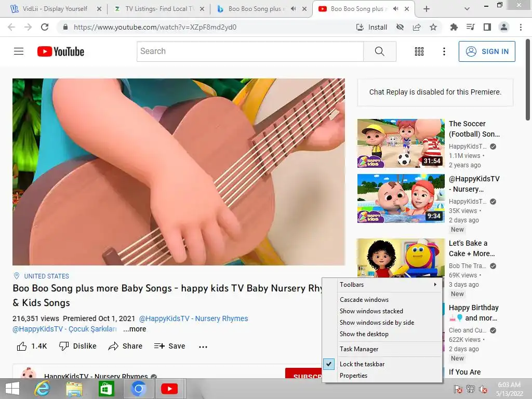Click the UNITED STATES location link
Image resolution: width=532 pixels, height=399 pixels.
tap(46, 276)
